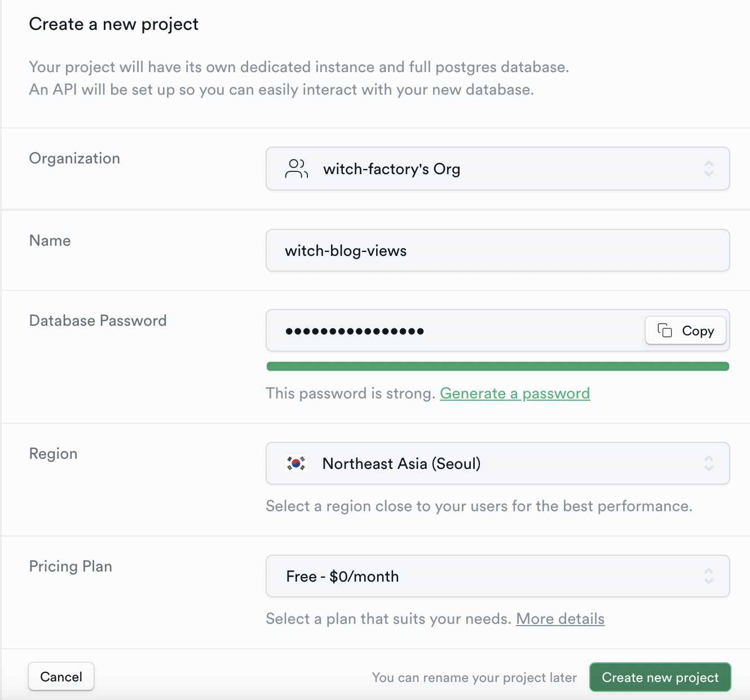Click the Database Password field

pyautogui.click(x=451, y=330)
